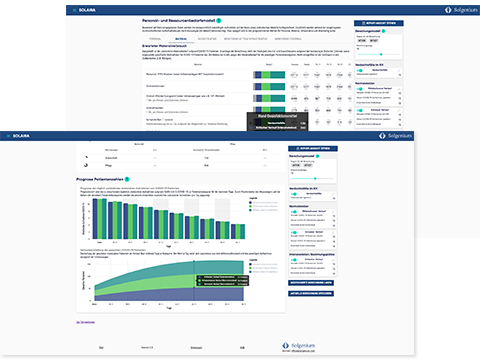Click pencil icon on first toggle card, front window
The width and height of the screenshot is (480, 360).
333,194
